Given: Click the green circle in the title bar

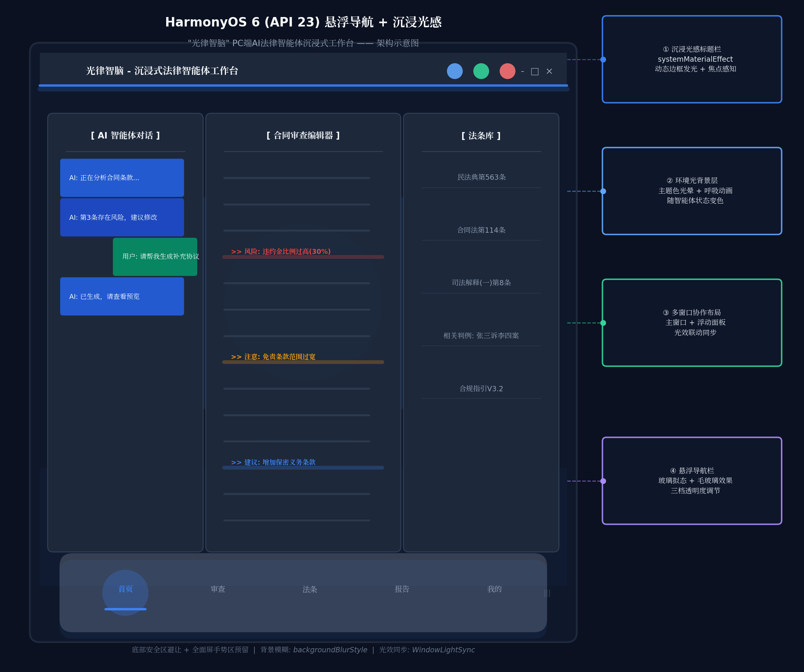Looking at the screenshot, I should tap(481, 71).
